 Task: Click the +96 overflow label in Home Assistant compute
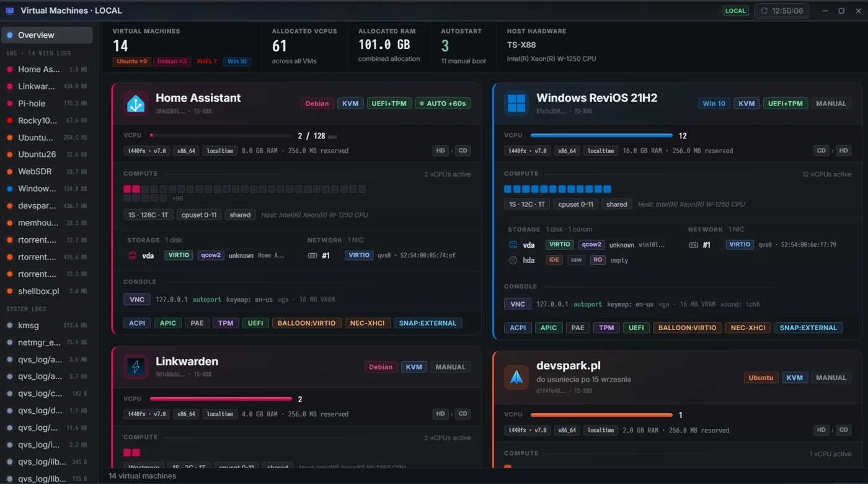pos(177,199)
